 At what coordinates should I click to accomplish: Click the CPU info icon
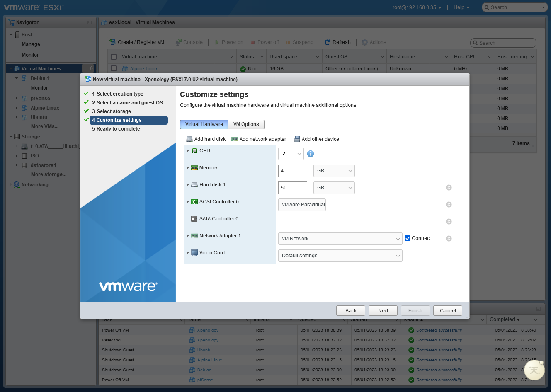311,154
